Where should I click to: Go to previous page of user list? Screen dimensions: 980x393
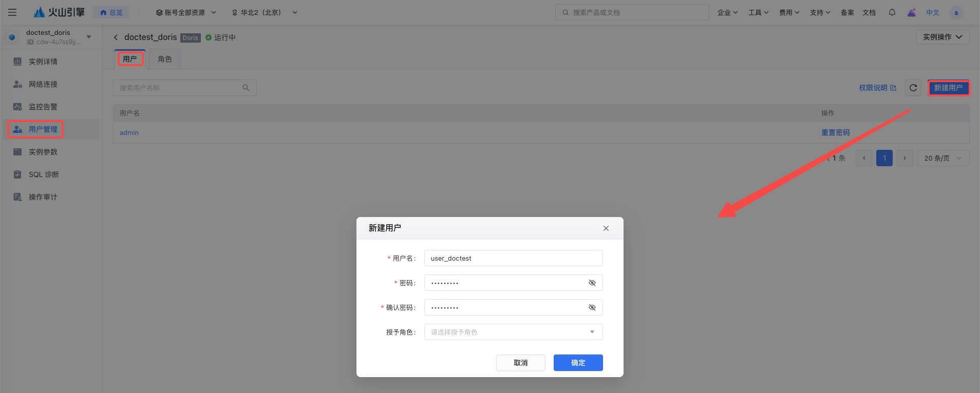[x=864, y=158]
